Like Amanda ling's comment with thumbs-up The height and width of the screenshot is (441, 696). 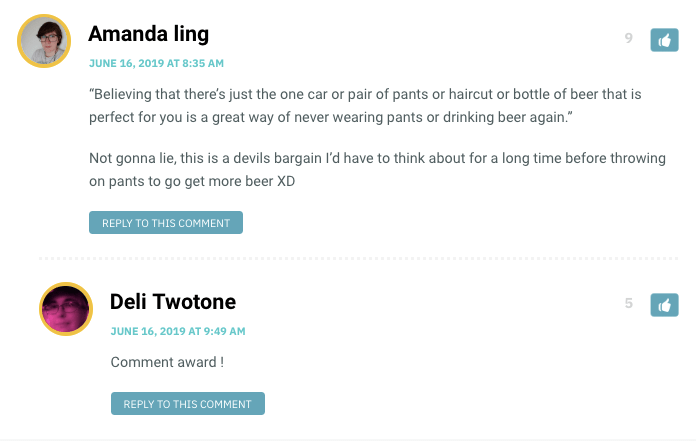[665, 39]
